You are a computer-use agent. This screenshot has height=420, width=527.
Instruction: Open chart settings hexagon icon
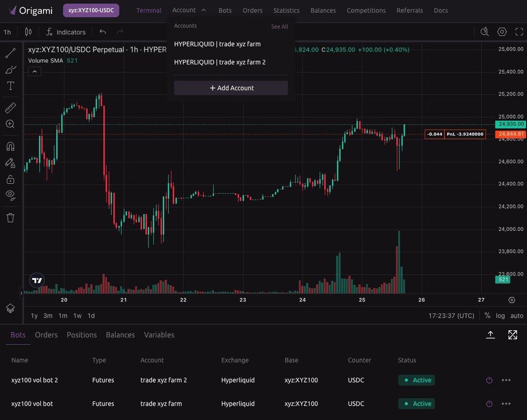coord(502,32)
